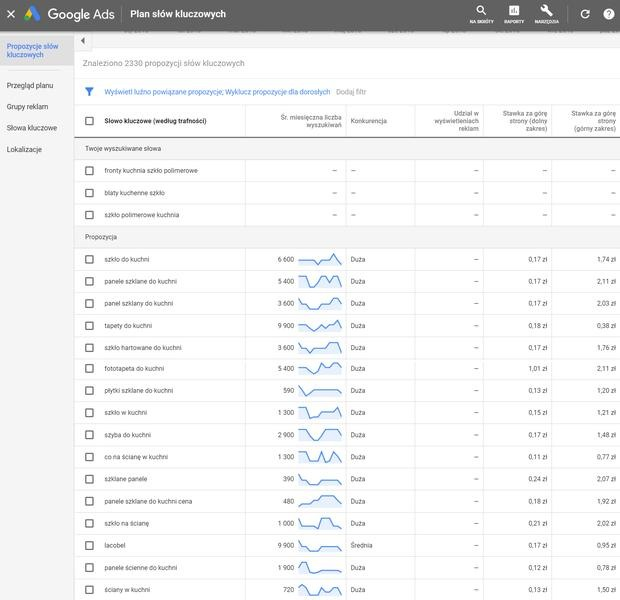Click the trend sparkline for lacobel
The height and width of the screenshot is (600, 620).
320,546
